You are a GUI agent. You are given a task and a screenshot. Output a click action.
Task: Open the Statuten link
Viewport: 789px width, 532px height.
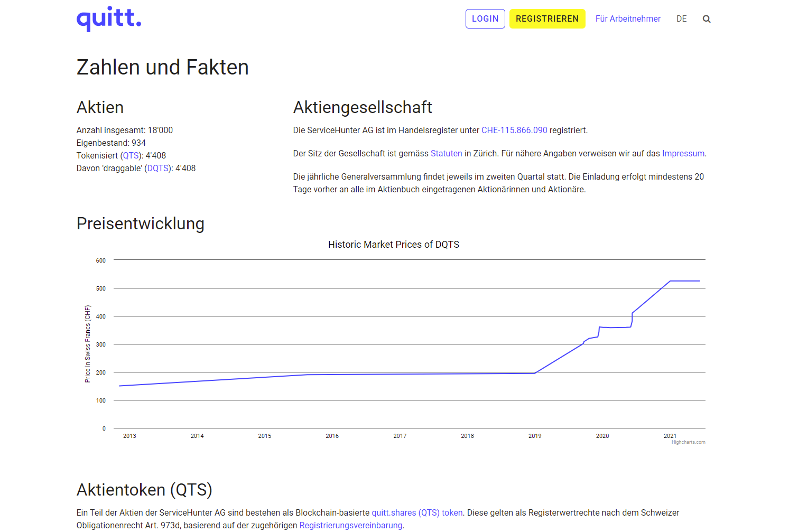pyautogui.click(x=446, y=154)
